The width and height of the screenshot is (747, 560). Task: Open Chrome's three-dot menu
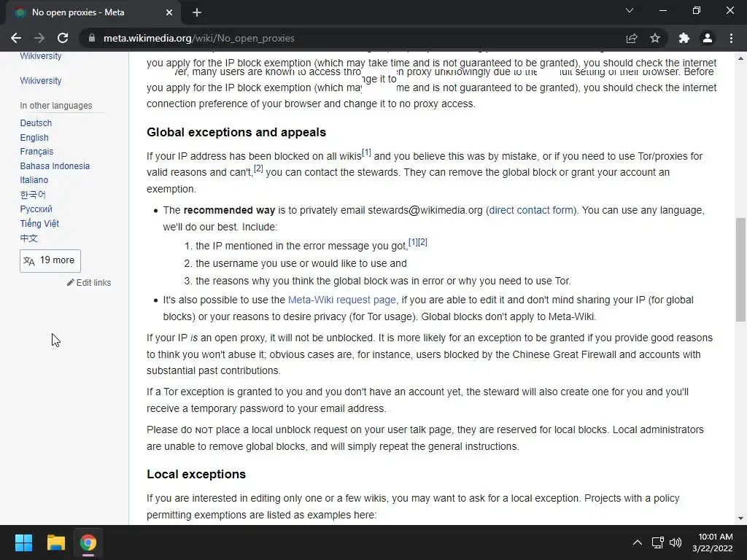pyautogui.click(x=731, y=38)
